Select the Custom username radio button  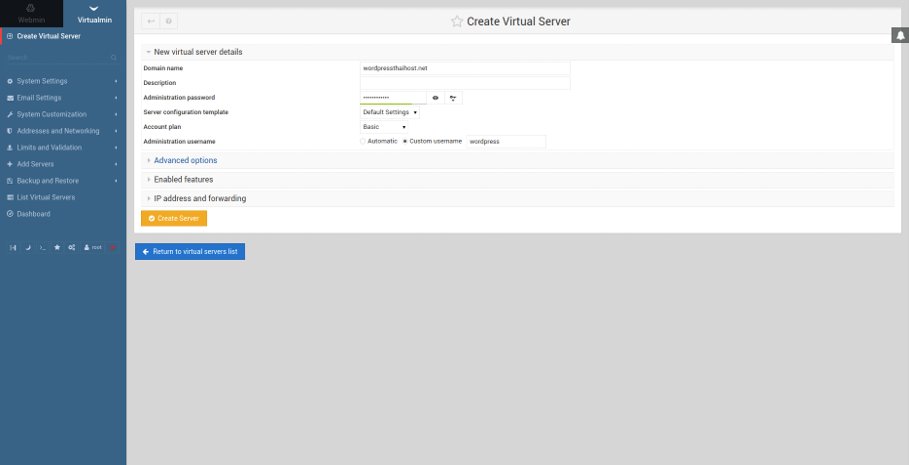tap(405, 141)
